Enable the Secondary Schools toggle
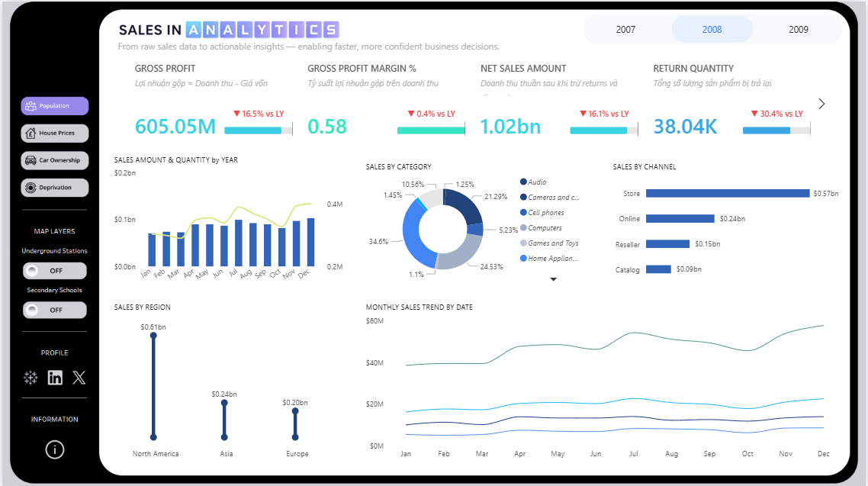This screenshot has width=868, height=486. click(x=54, y=310)
